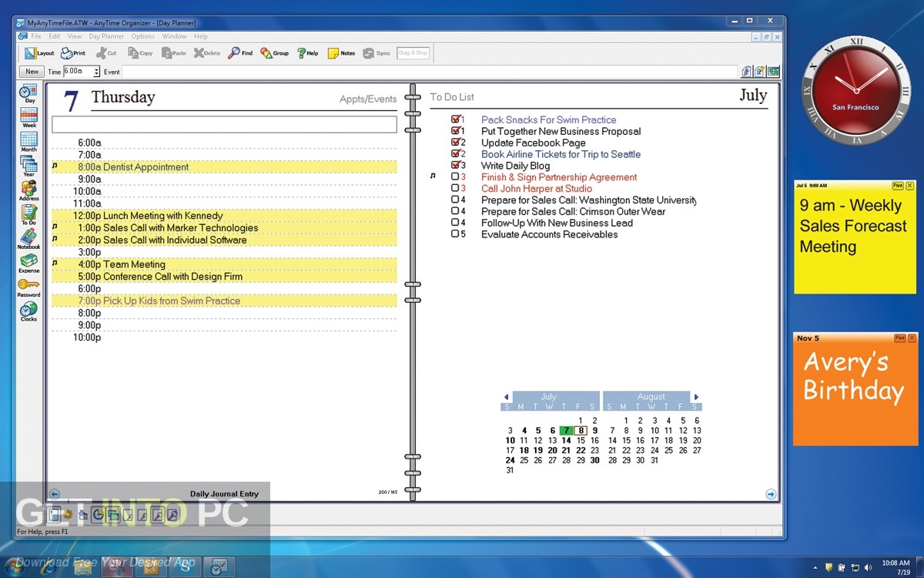Click the Drag & Drop box
Viewport: 924px width, 578px height.
[x=413, y=53]
